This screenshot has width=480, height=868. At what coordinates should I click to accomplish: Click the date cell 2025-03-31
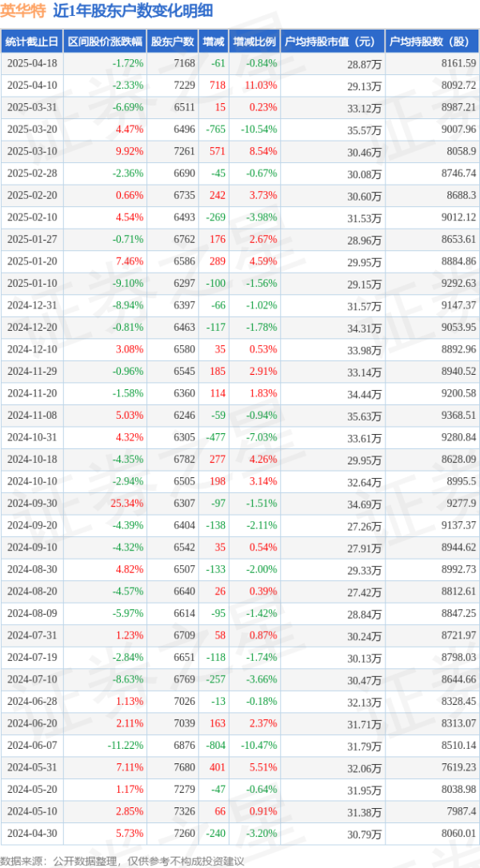[33, 107]
